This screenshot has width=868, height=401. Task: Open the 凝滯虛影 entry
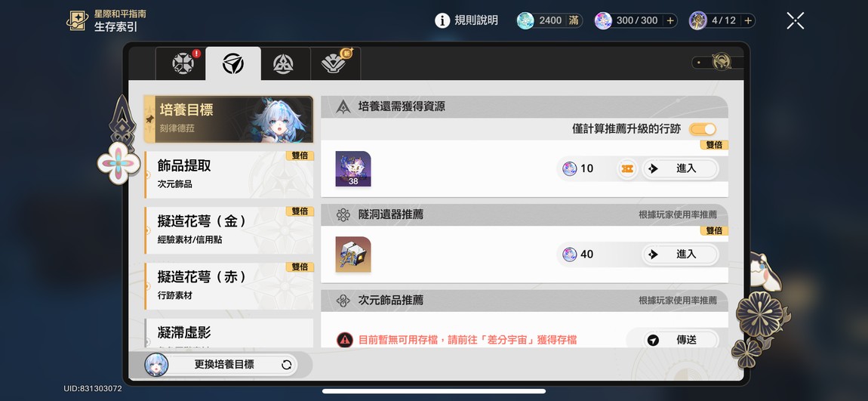pos(229,333)
